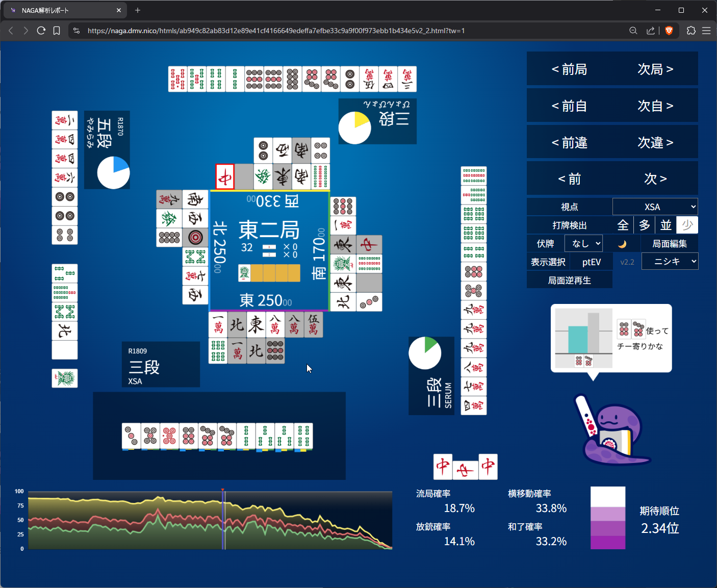
Task: Click the moon night-mode icon
Action: 622,244
